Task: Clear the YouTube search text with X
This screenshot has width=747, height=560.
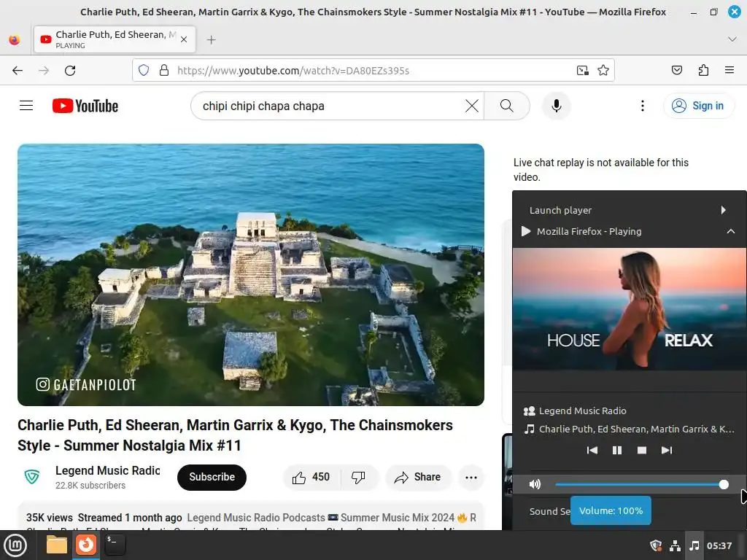Action: pos(472,106)
